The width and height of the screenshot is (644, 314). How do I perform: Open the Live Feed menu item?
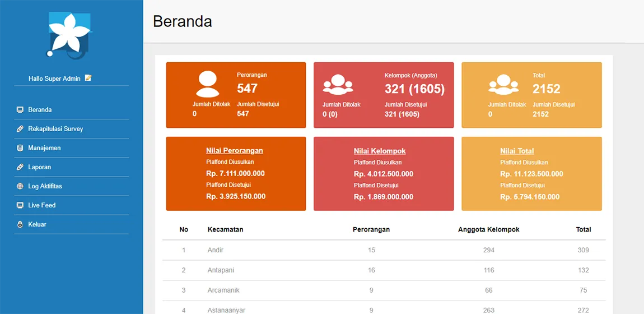(x=42, y=205)
